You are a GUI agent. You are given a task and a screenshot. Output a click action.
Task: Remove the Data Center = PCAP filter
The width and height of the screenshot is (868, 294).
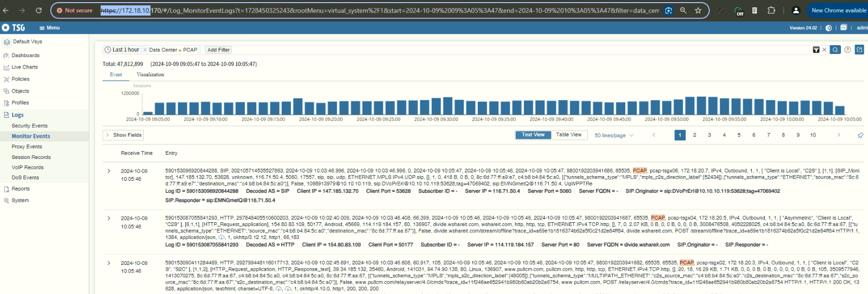[145, 50]
